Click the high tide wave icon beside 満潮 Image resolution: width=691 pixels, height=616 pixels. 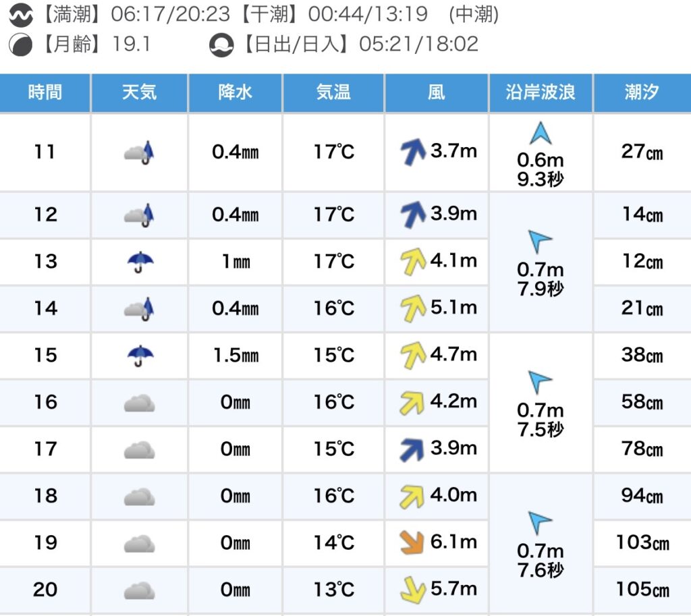[21, 14]
